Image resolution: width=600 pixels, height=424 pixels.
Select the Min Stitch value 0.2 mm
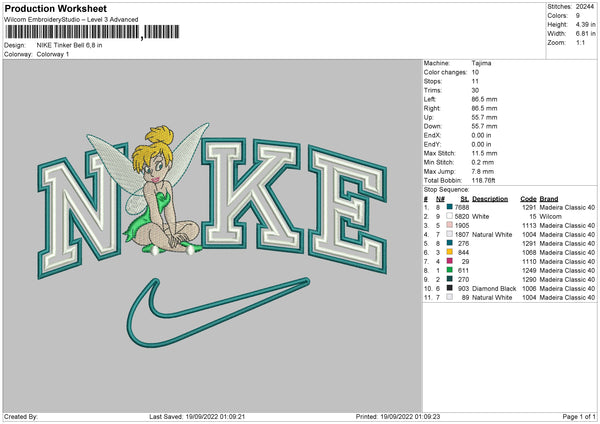483,162
